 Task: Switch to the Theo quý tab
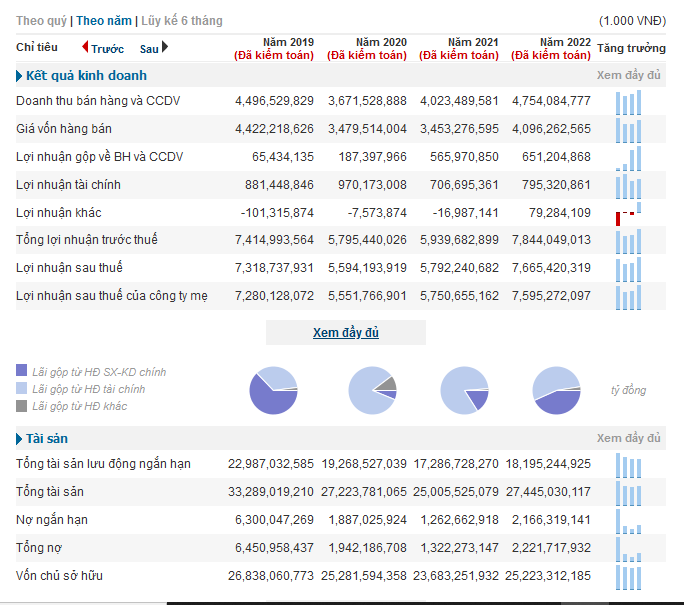click(x=41, y=21)
